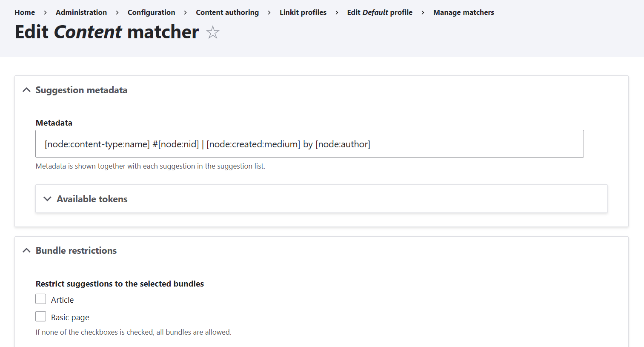Click inside the Metadata text field
Screen dimensions: 644x347
tap(309, 144)
